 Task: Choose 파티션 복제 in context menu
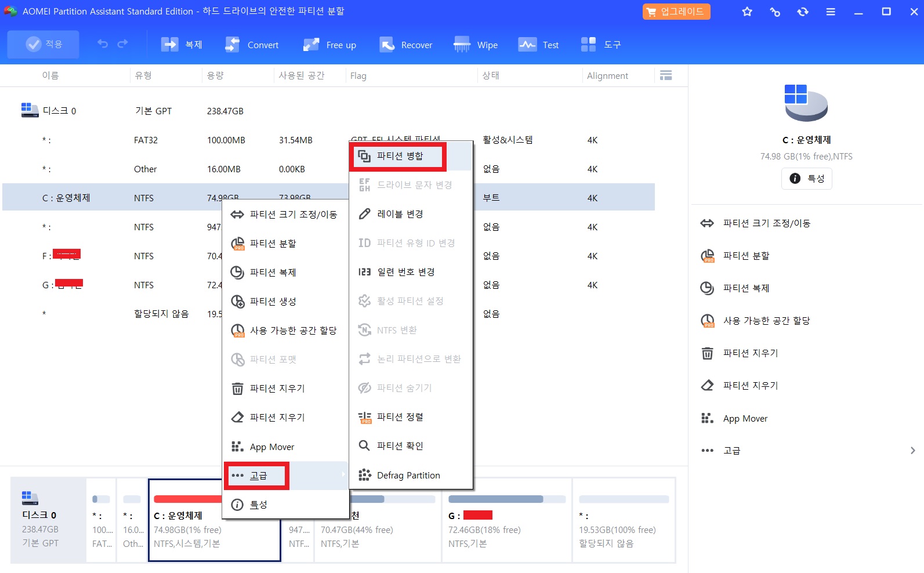coord(285,273)
